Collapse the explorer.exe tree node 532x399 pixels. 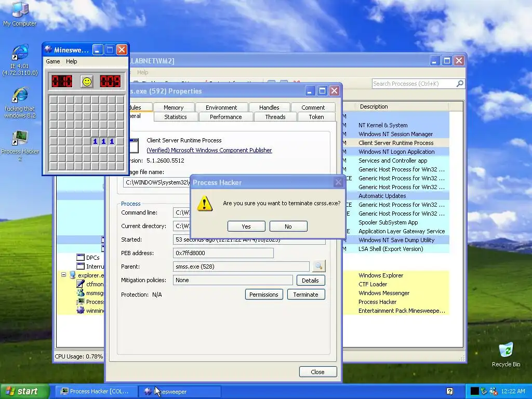tap(63, 275)
